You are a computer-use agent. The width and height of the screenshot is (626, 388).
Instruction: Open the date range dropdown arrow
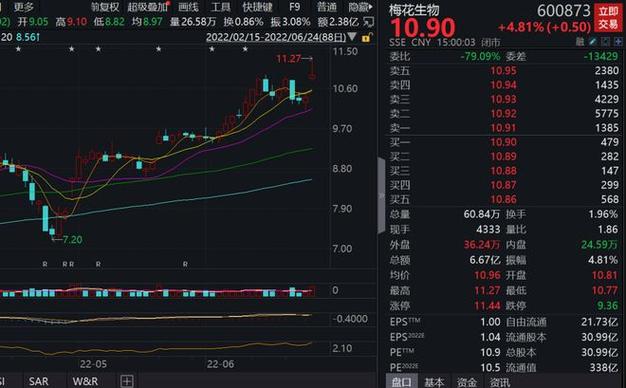pos(352,37)
